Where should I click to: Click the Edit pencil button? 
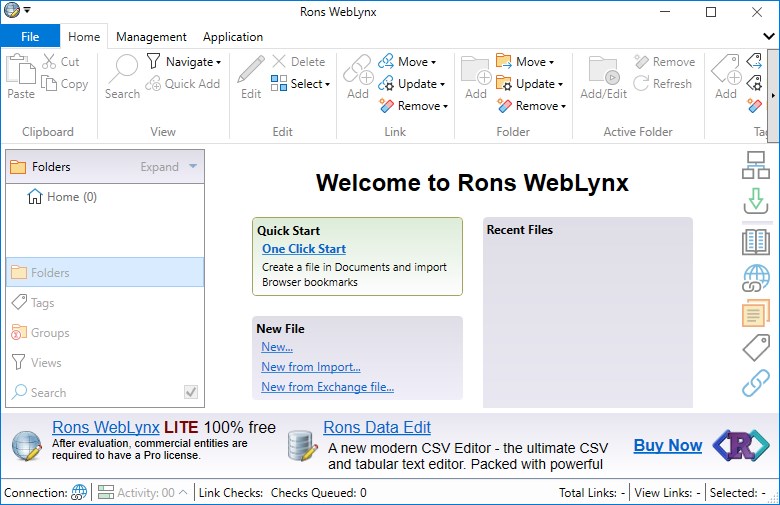tap(251, 76)
